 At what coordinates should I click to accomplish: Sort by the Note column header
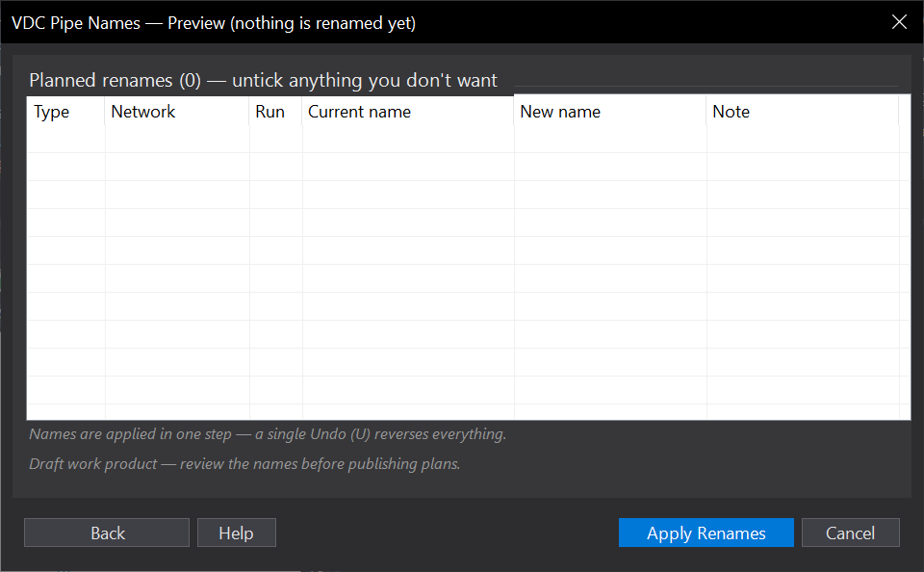coord(803,111)
